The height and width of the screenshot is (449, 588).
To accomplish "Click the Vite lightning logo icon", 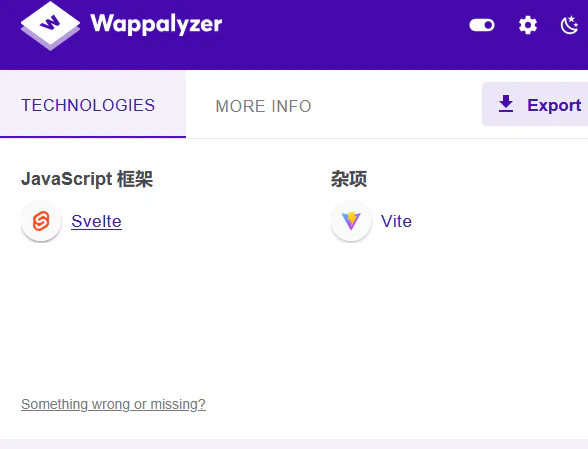I will click(x=351, y=221).
